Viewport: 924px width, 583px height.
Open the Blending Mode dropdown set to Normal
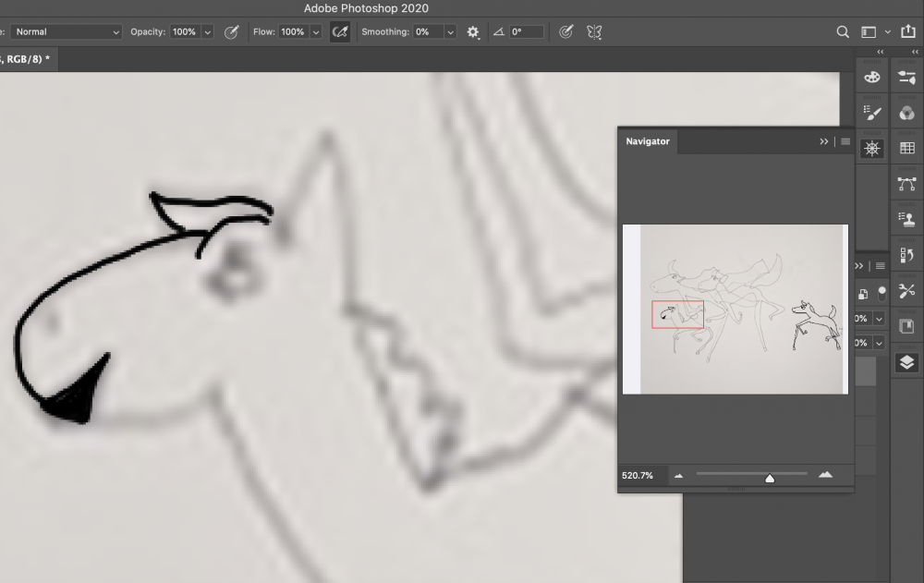coord(65,31)
